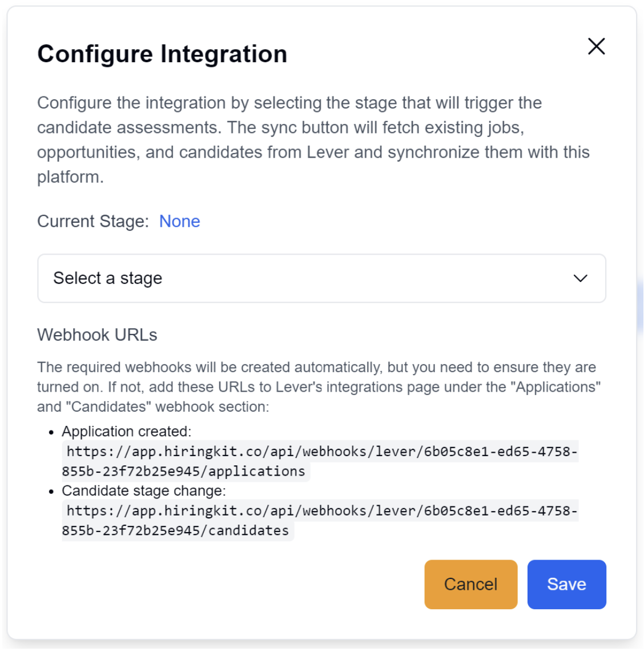Save the integration configuration

(x=566, y=584)
